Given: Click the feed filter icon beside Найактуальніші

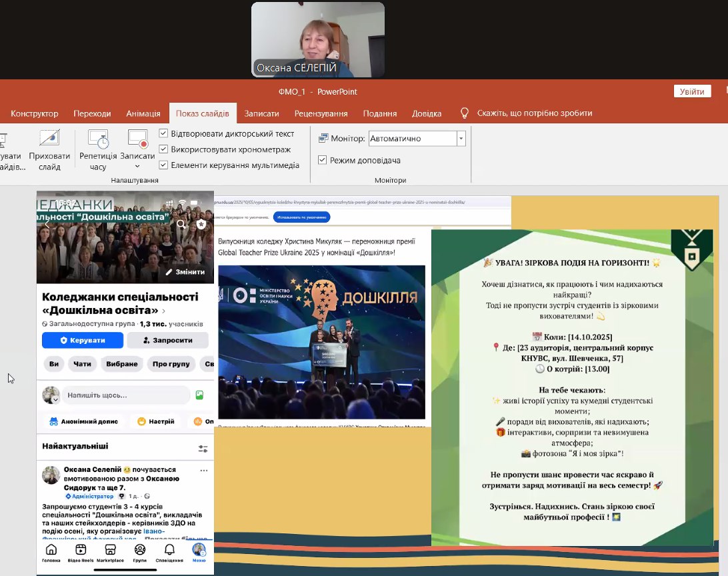Looking at the screenshot, I should coord(203,449).
